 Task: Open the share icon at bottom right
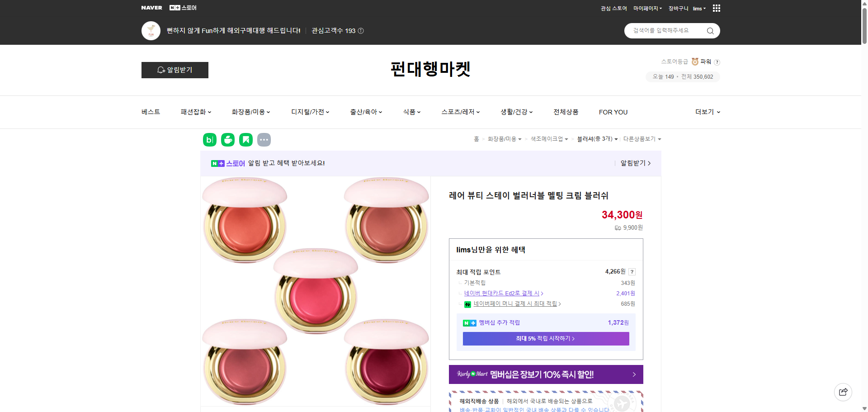coord(843,392)
